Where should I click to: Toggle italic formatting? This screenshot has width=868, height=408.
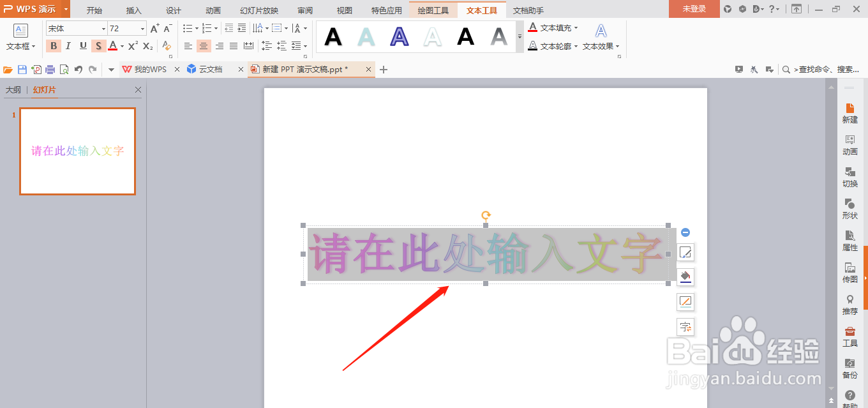tap(68, 45)
